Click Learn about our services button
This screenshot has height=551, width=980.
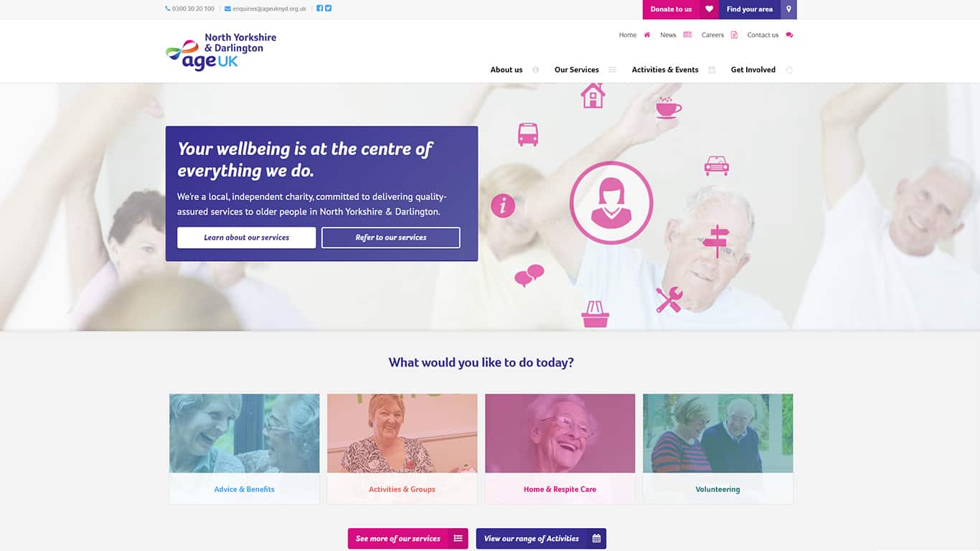(247, 237)
